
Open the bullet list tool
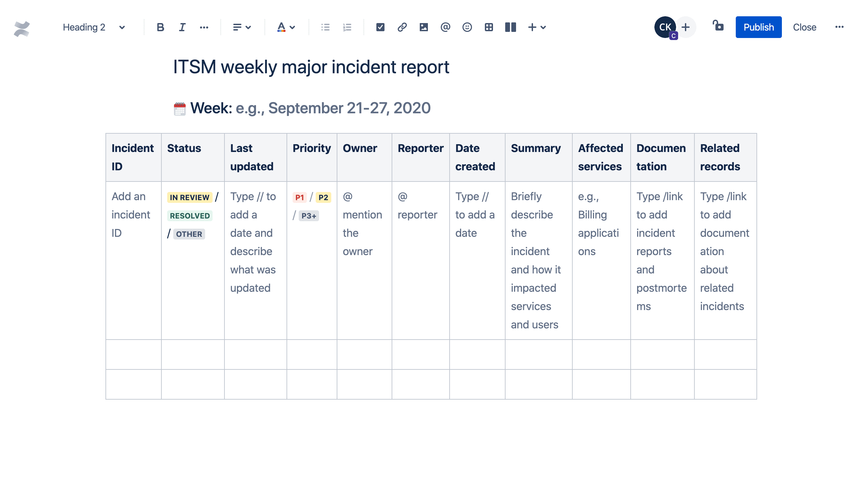326,26
